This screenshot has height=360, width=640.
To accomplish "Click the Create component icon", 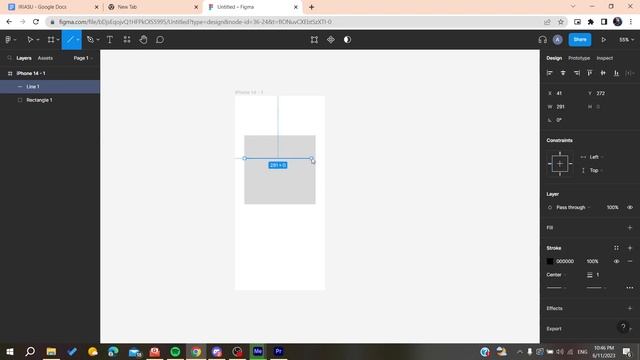I will [x=331, y=40].
